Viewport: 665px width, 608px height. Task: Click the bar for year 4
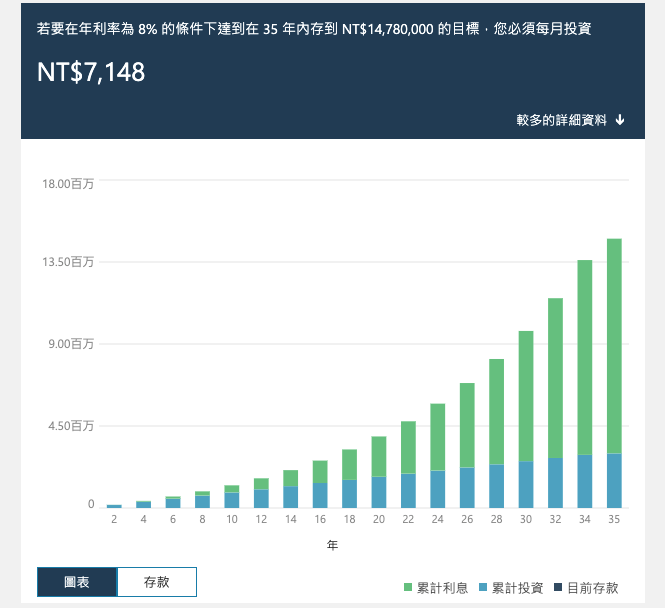click(144, 505)
